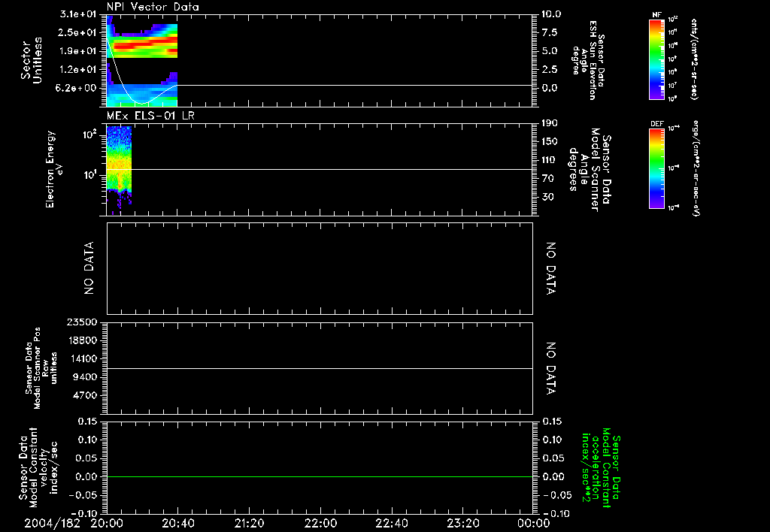Click the 10.0 sun elevation tick value
770x532 pixels.
(x=551, y=14)
